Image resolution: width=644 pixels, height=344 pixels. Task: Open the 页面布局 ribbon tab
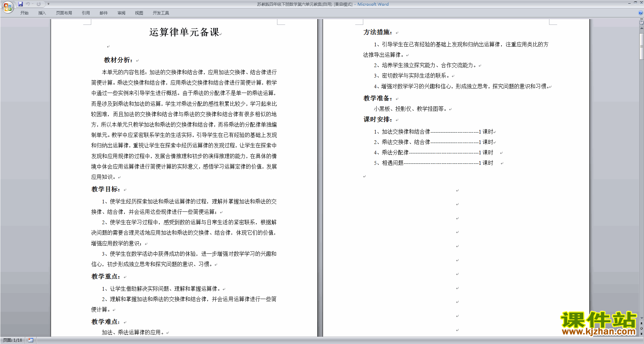pyautogui.click(x=64, y=13)
